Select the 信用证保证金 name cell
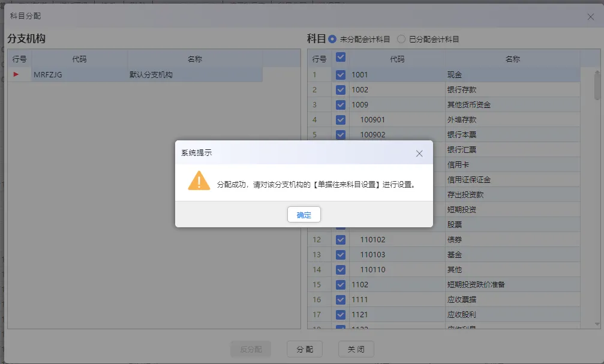Image resolution: width=604 pixels, height=364 pixels. [x=513, y=179]
